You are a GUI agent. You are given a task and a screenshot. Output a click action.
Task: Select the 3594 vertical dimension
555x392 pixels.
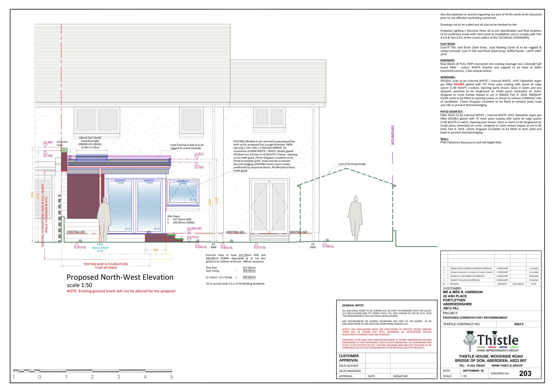coord(32,195)
